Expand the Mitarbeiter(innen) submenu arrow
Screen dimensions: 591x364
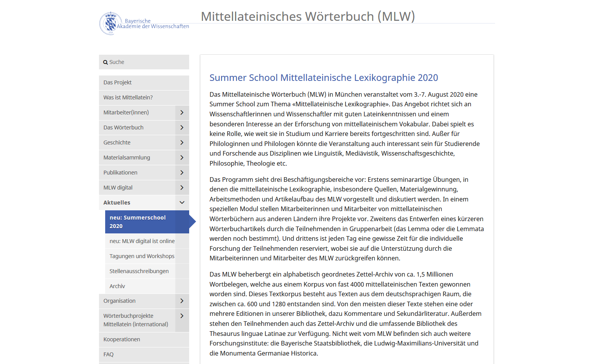pyautogui.click(x=182, y=112)
